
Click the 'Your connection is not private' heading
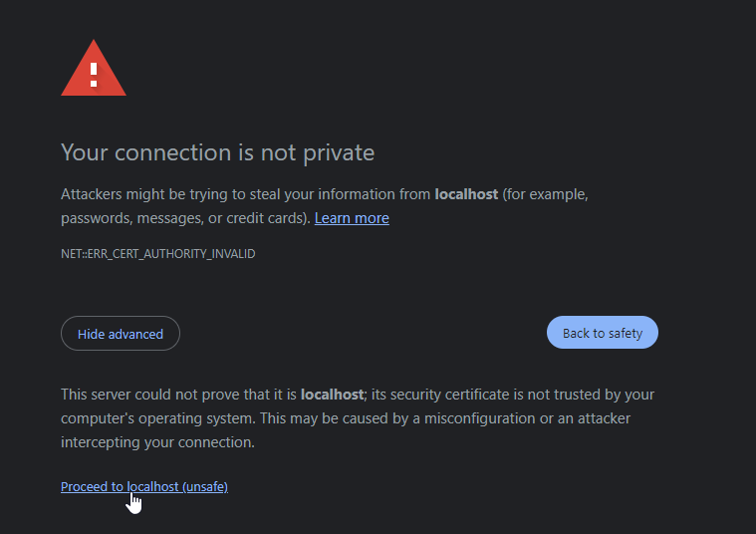(217, 152)
